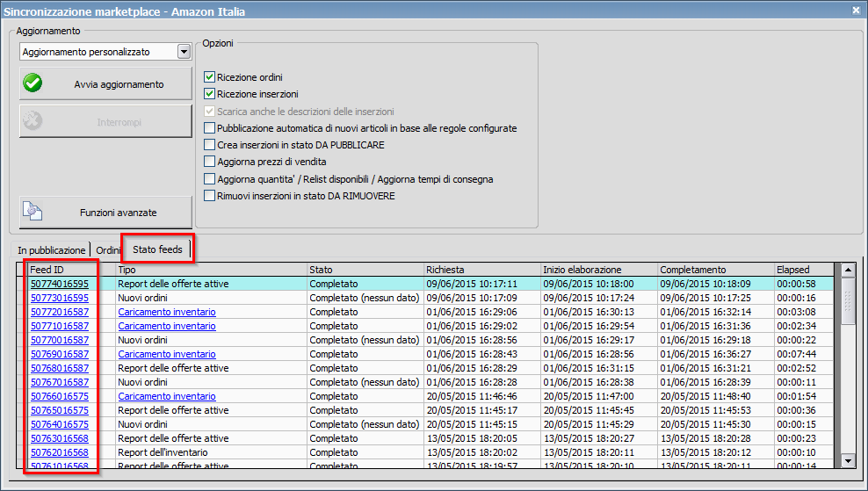Select the Elapsed value 00:07:44
This screenshot has height=491, width=868.
(803, 354)
